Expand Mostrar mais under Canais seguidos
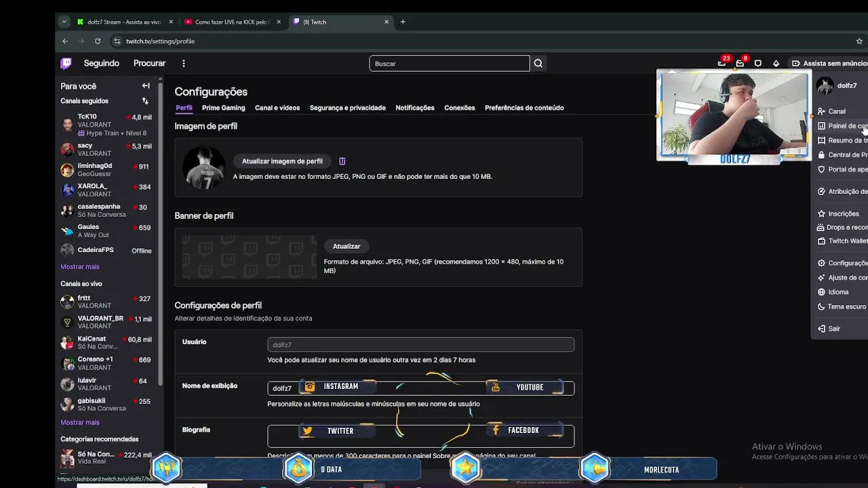 pyautogui.click(x=80, y=266)
